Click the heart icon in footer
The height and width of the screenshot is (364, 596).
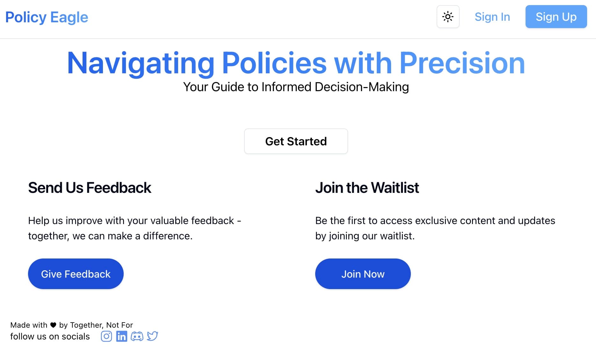53,325
